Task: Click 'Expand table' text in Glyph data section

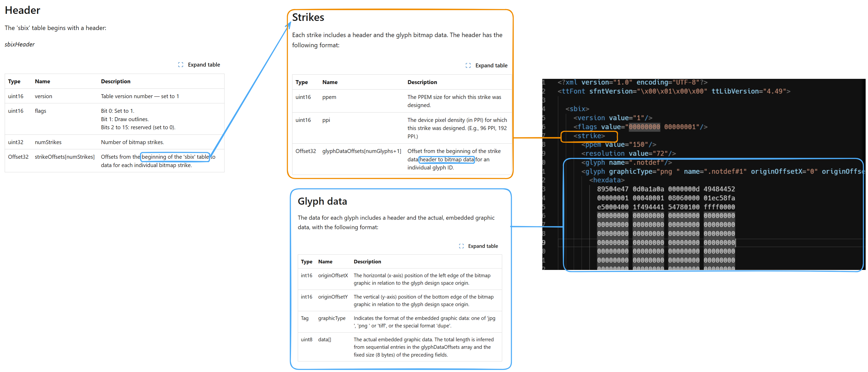Action: (483, 246)
